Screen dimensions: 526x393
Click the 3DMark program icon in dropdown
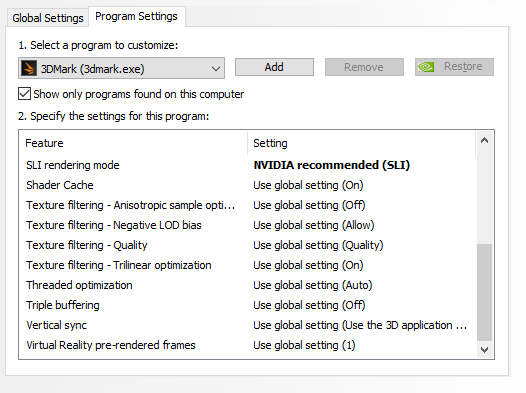pyautogui.click(x=29, y=68)
